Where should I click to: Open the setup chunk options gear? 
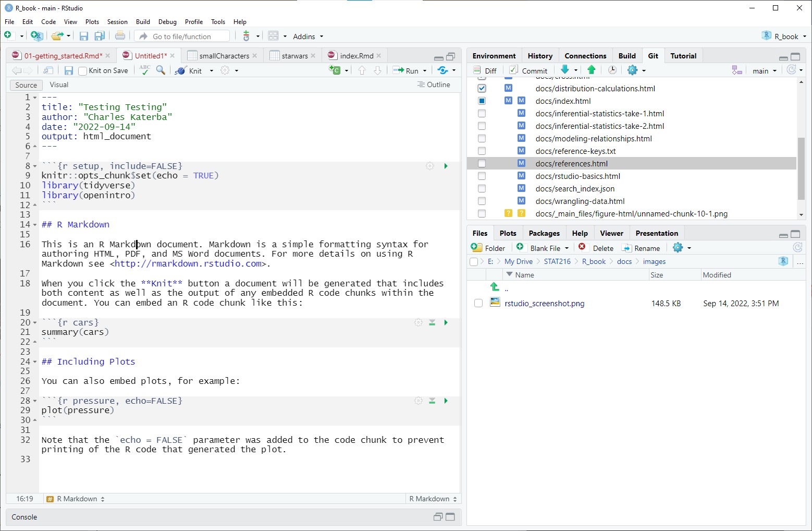pos(430,166)
